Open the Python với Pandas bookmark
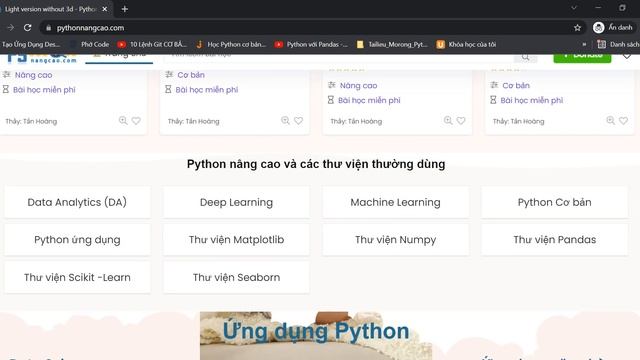Viewport: 640px width, 360px height. (x=311, y=44)
